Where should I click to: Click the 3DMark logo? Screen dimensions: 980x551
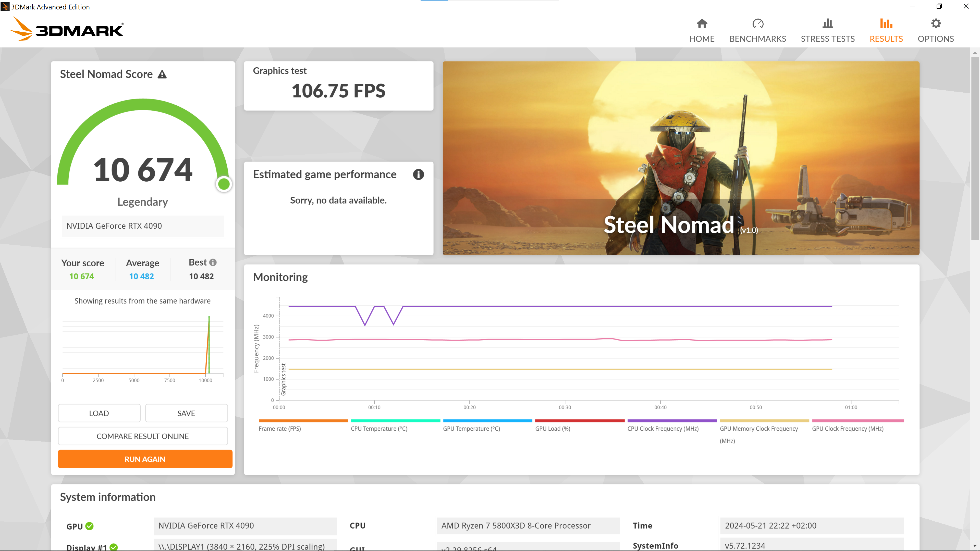[67, 29]
